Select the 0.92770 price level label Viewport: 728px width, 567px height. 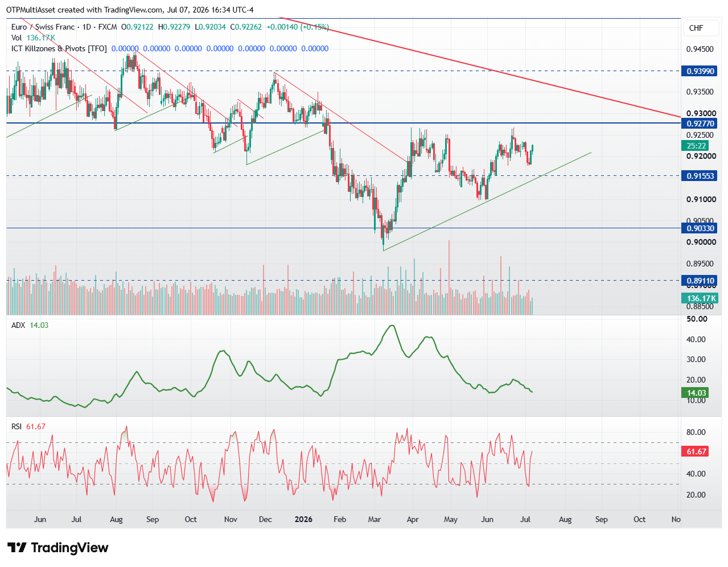[700, 124]
